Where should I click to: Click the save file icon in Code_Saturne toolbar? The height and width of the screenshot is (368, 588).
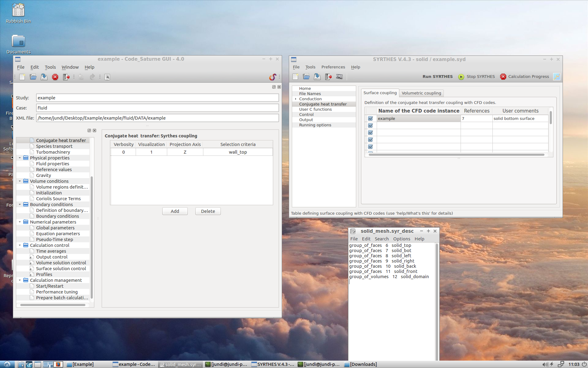(x=44, y=77)
